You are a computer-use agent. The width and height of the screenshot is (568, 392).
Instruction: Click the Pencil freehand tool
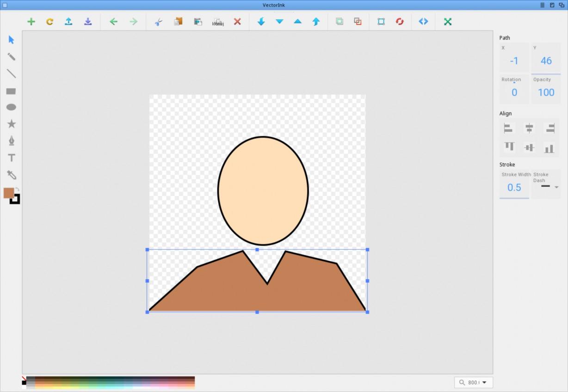coord(11,57)
